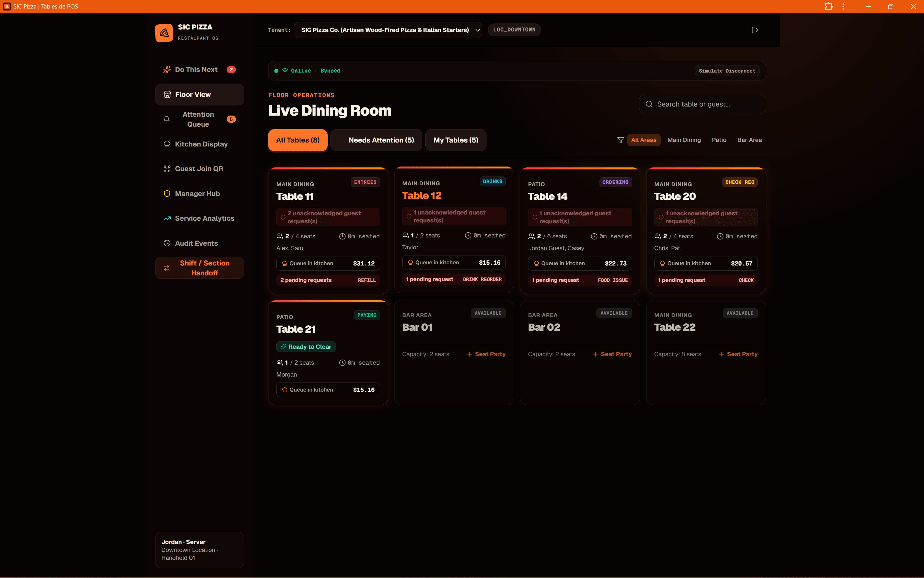Click Table 20 warning alert icon
This screenshot has height=578, width=924.
[661, 217]
